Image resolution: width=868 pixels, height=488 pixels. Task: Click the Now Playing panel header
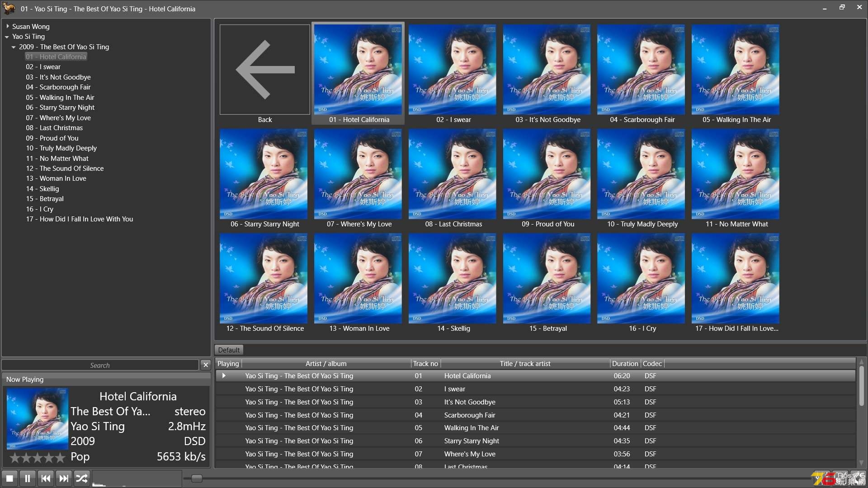coord(106,380)
